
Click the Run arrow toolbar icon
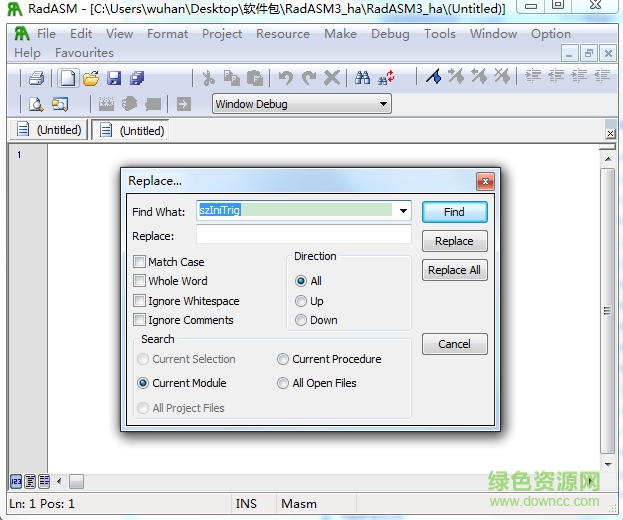click(x=184, y=104)
